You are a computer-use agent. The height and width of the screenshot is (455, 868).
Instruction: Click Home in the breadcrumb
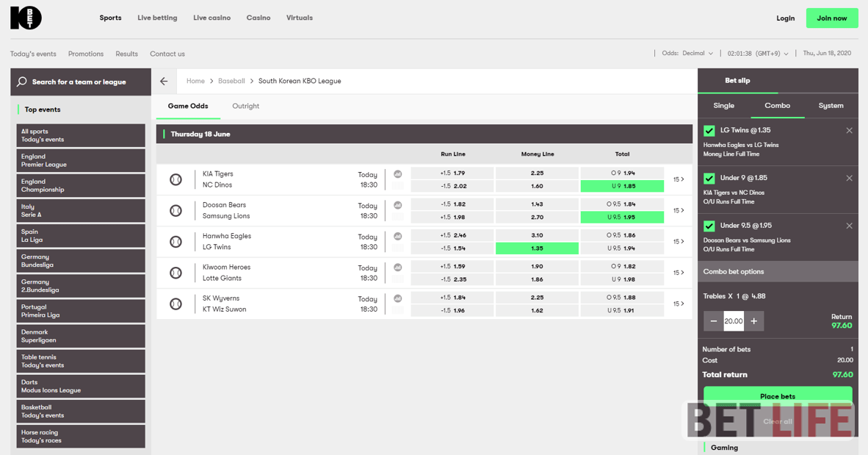point(195,81)
